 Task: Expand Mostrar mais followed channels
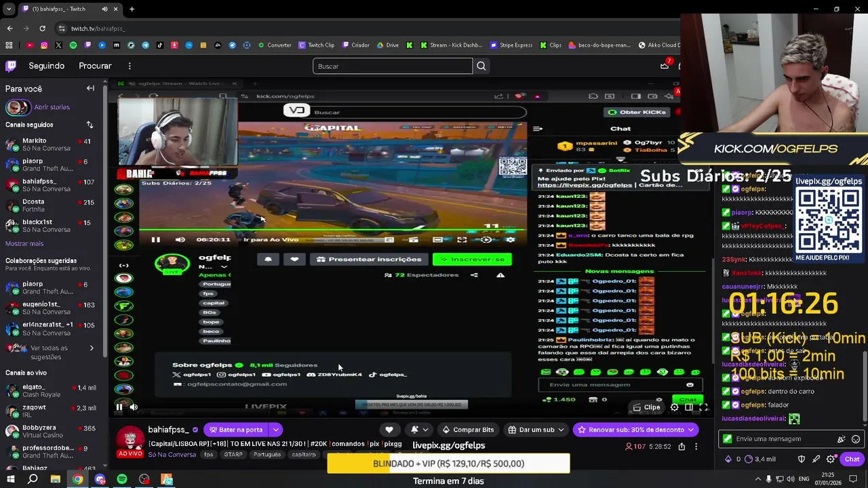click(x=24, y=243)
